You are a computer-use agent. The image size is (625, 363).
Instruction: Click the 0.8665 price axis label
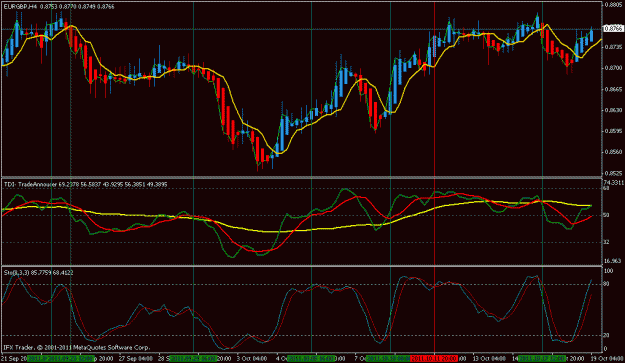(x=613, y=89)
